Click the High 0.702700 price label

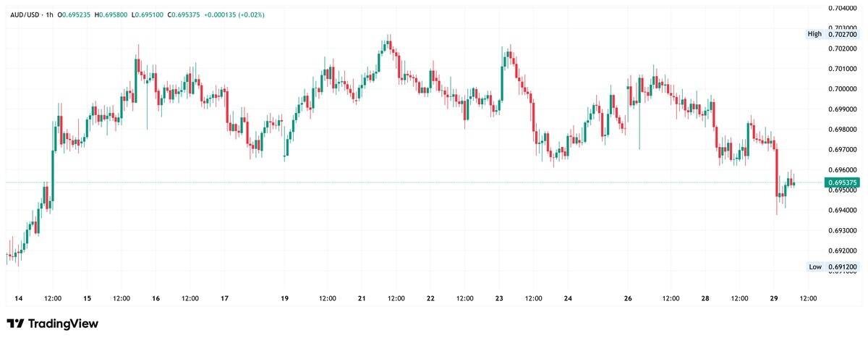click(x=833, y=34)
